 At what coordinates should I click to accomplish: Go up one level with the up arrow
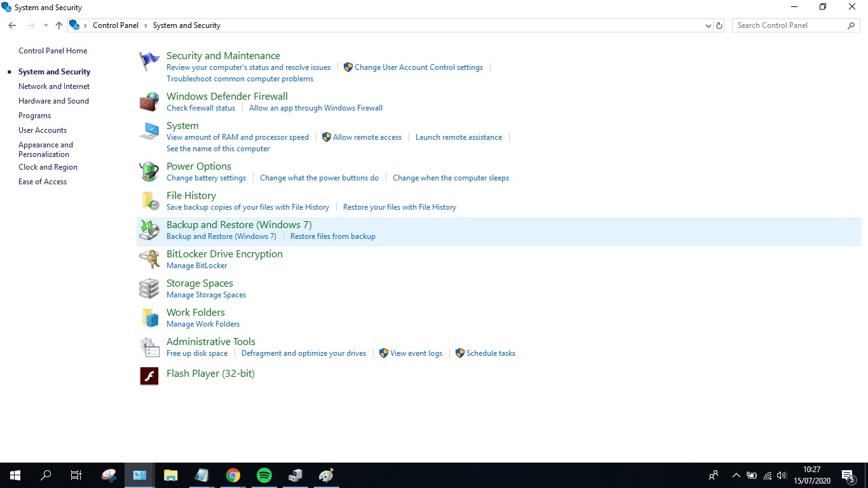[59, 25]
